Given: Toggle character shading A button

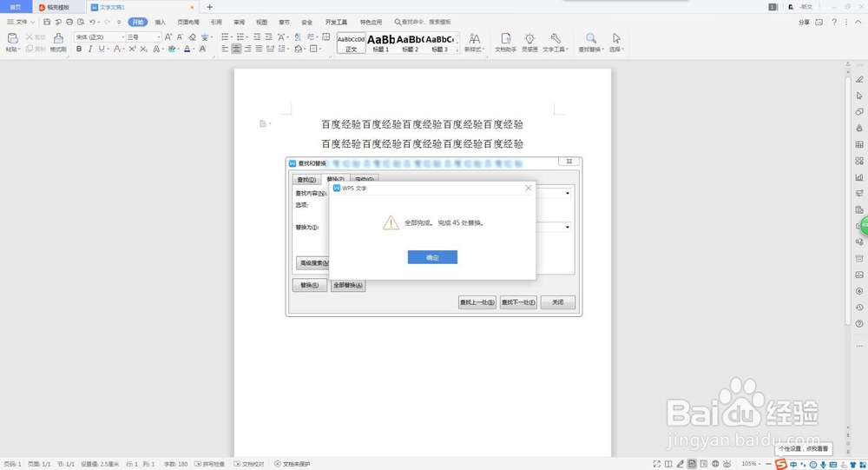Looking at the screenshot, I should 202,49.
